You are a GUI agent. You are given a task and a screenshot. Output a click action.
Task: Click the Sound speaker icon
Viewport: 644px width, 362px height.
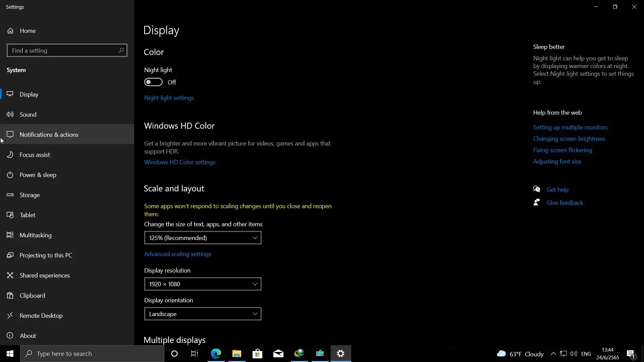click(x=10, y=114)
